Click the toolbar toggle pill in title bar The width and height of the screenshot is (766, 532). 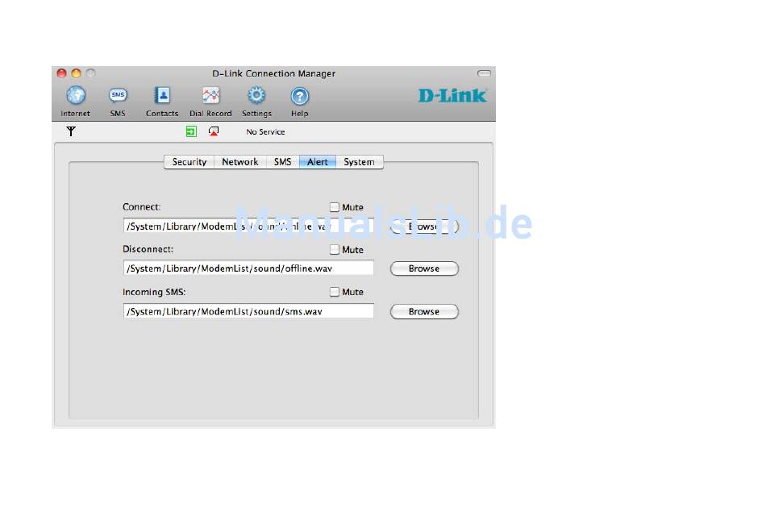point(484,73)
